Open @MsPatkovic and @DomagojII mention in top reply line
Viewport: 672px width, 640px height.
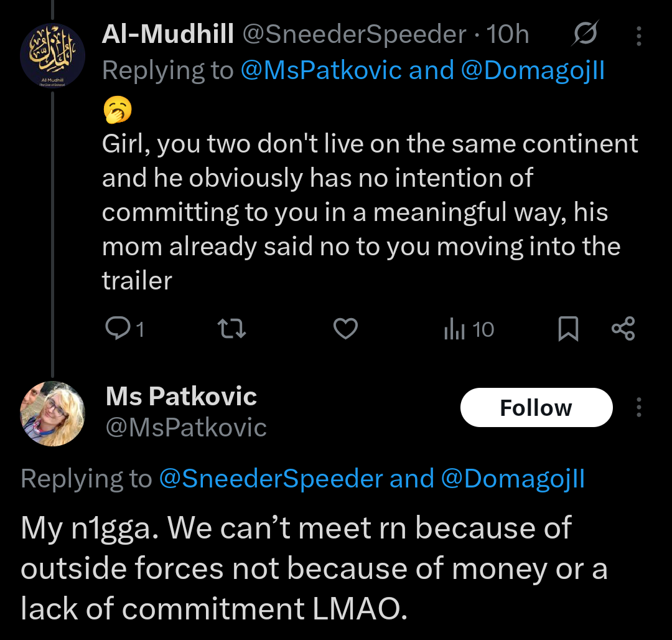coord(422,70)
